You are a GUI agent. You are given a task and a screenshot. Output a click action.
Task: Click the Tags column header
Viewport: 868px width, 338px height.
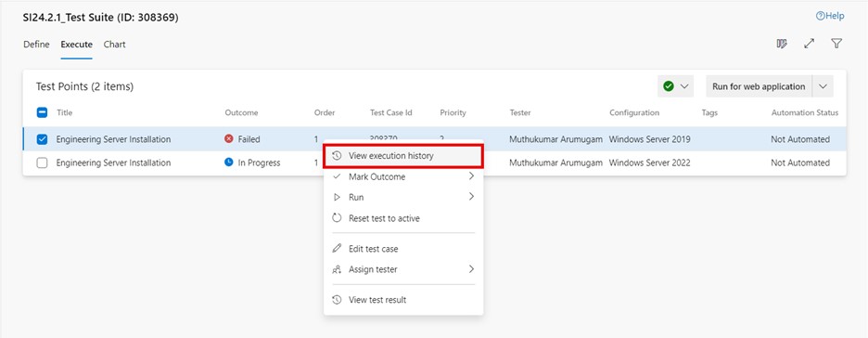coord(709,112)
